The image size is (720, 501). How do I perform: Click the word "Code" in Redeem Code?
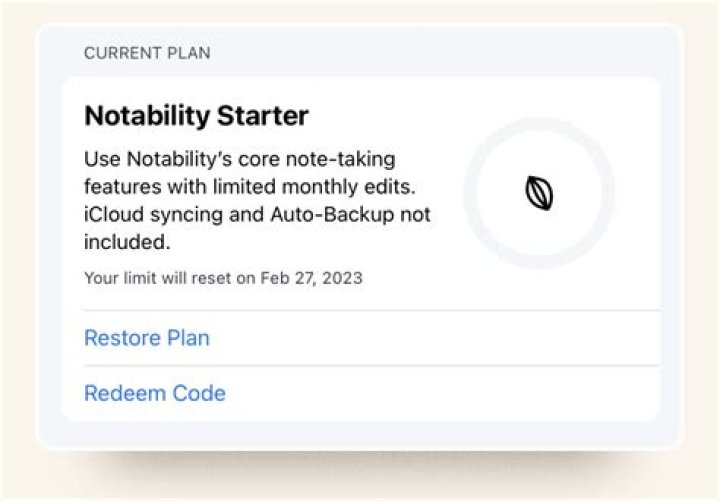pos(199,393)
